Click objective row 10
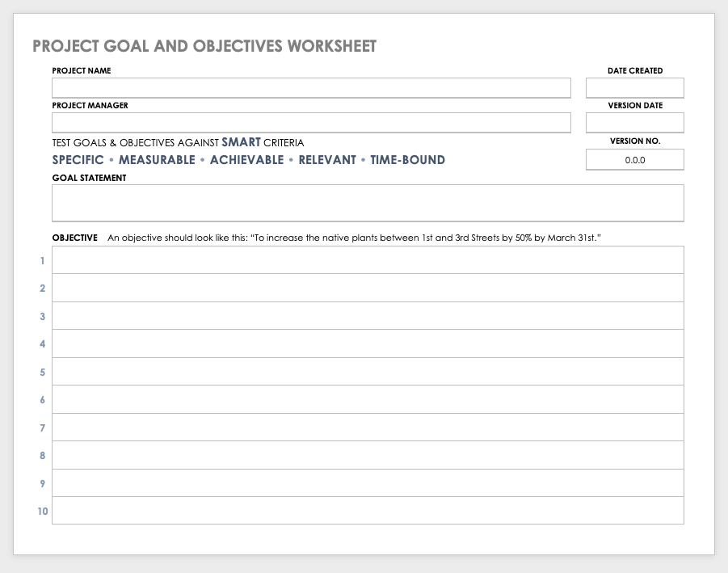 tap(368, 511)
